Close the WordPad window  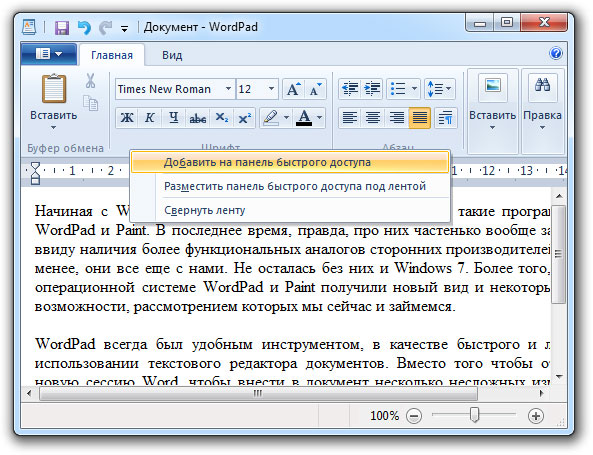pyautogui.click(x=544, y=22)
